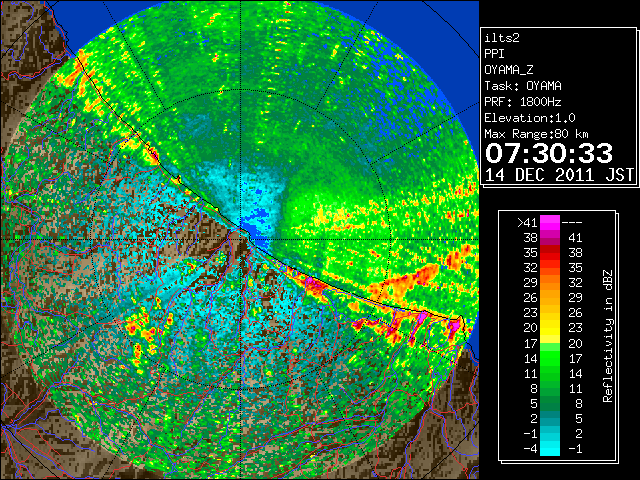The height and width of the screenshot is (480, 640).
Task: Pick the orange legend band beside left-hand "29"
Action: [550, 282]
